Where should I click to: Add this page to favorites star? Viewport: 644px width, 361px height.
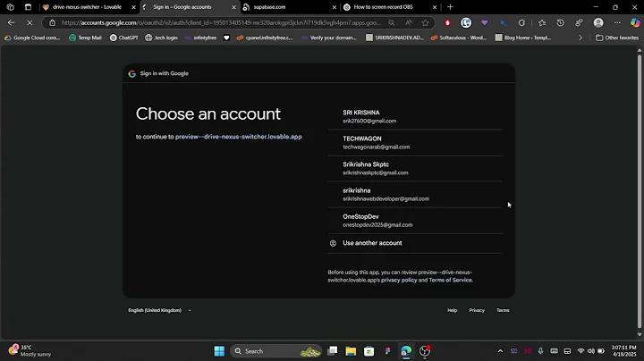click(x=425, y=23)
